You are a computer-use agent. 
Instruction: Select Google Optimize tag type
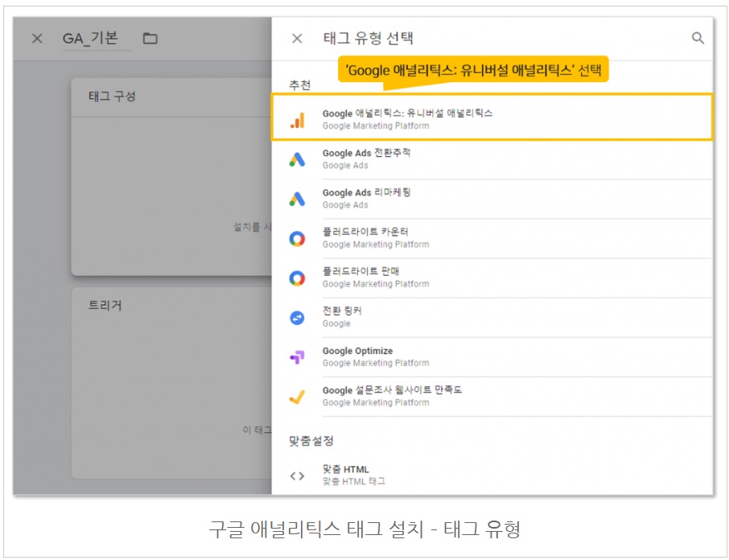[492, 357]
